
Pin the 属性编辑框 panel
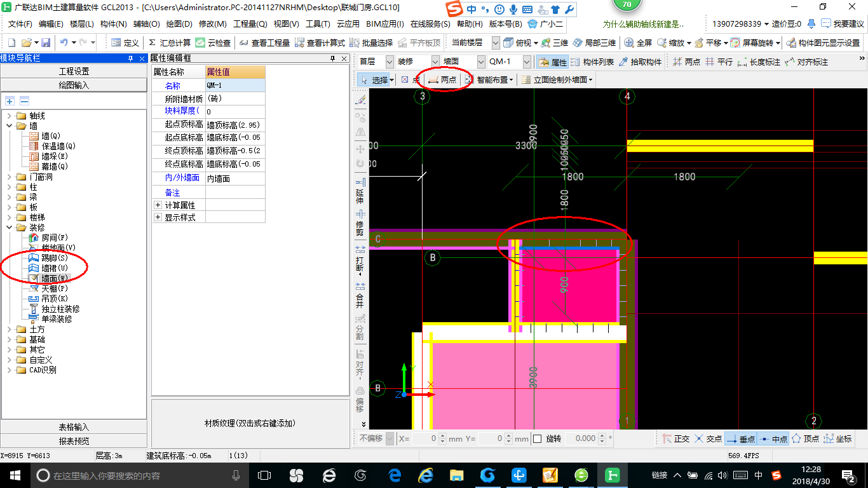332,58
